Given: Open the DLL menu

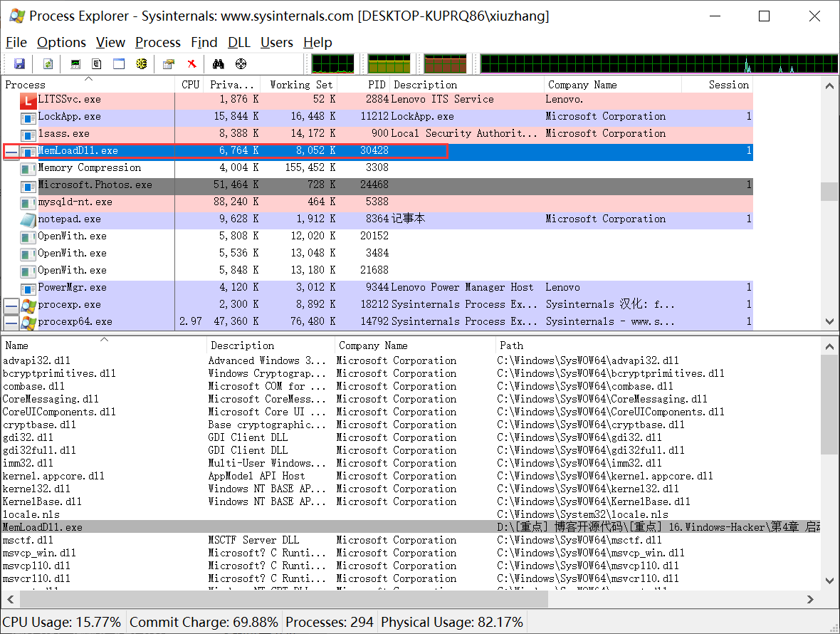Looking at the screenshot, I should 239,42.
